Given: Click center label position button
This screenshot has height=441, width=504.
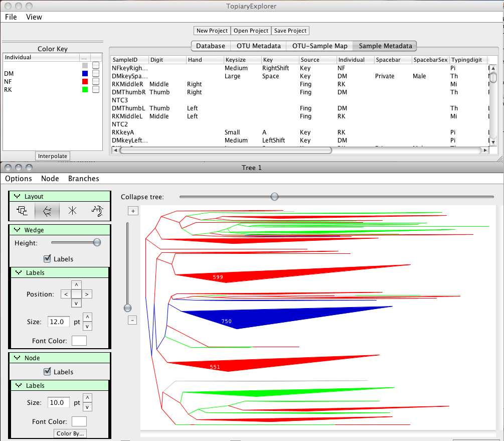Looking at the screenshot, I should point(76,294).
